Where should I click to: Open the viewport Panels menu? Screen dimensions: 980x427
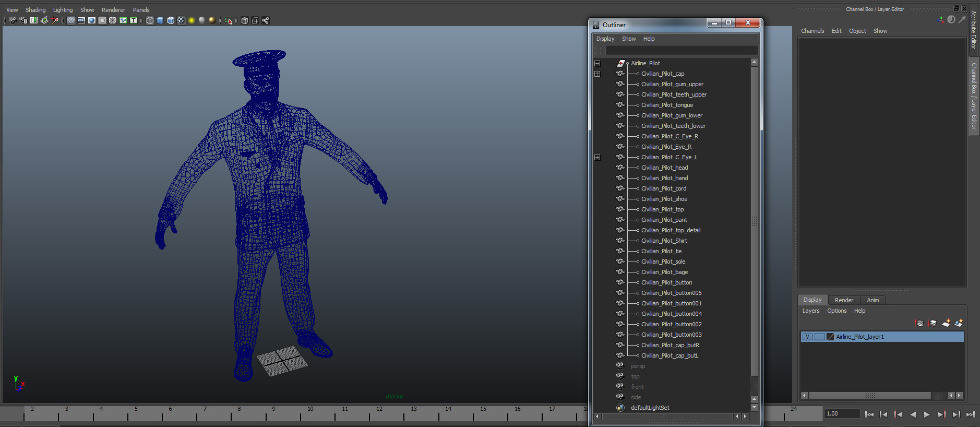pyautogui.click(x=141, y=10)
